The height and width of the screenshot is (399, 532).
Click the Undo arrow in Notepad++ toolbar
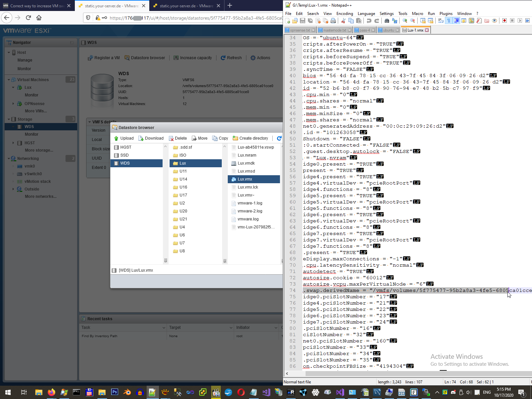click(x=369, y=21)
